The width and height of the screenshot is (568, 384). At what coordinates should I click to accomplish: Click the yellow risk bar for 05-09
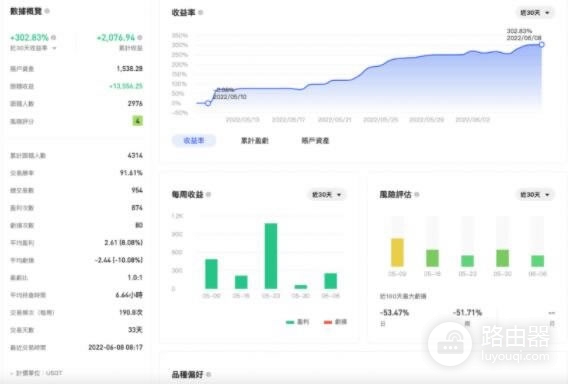pos(397,252)
